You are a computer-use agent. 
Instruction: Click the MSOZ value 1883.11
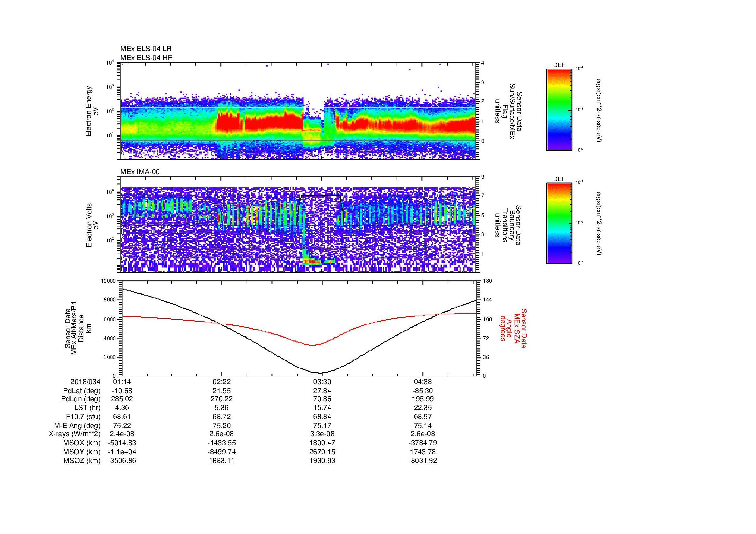222,461
